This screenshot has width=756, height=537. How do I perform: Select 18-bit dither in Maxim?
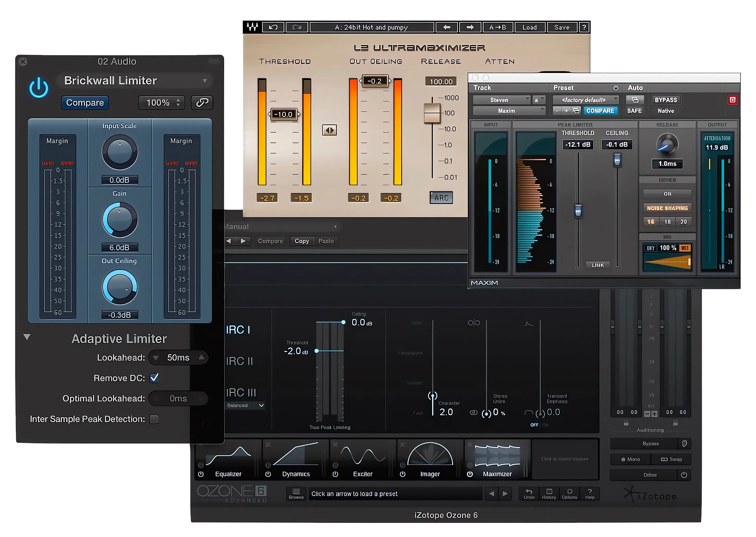(667, 221)
